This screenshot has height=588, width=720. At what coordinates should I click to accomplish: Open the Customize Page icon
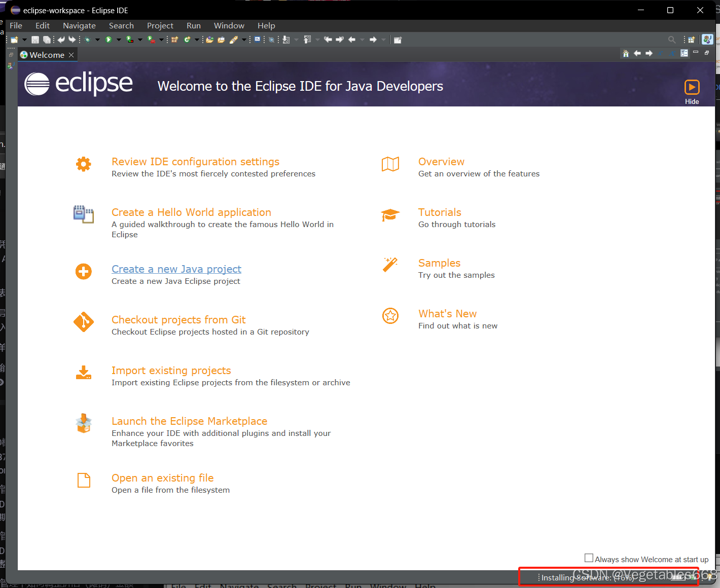685,53
